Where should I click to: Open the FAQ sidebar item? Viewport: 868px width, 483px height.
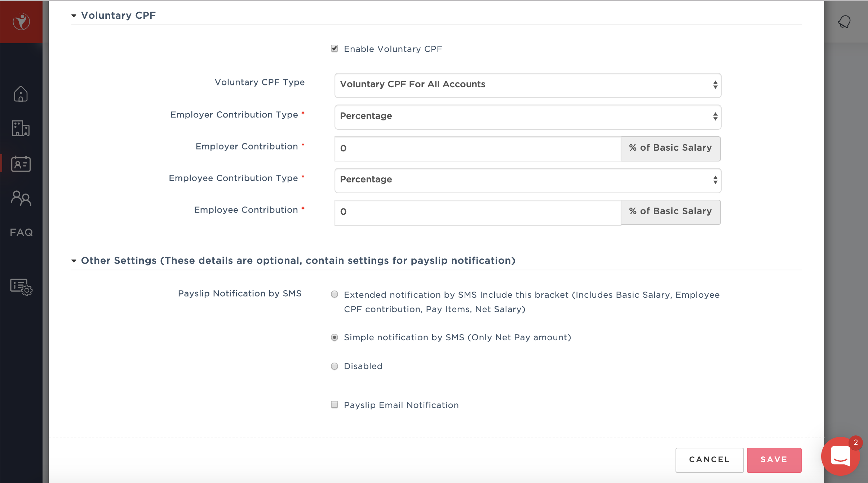(x=21, y=232)
